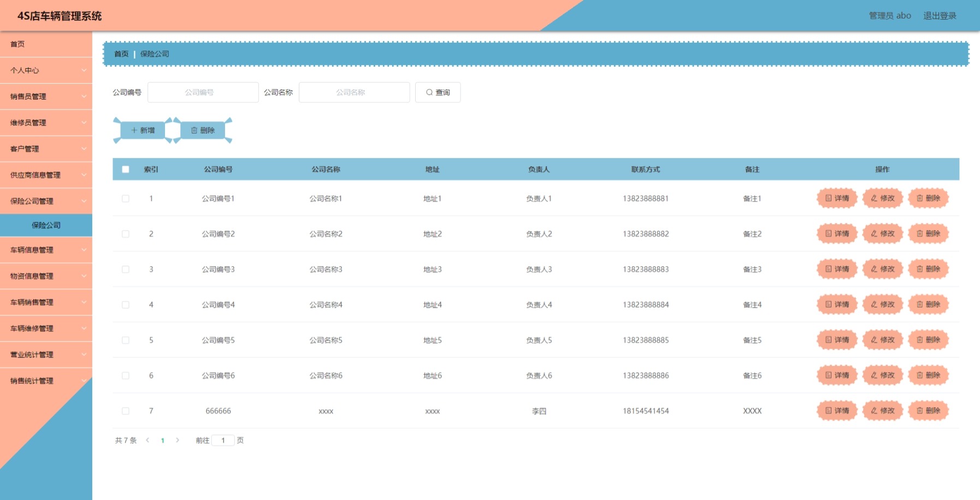The height and width of the screenshot is (500, 980).
Task: Check the box for row 公司编号3
Action: click(126, 269)
